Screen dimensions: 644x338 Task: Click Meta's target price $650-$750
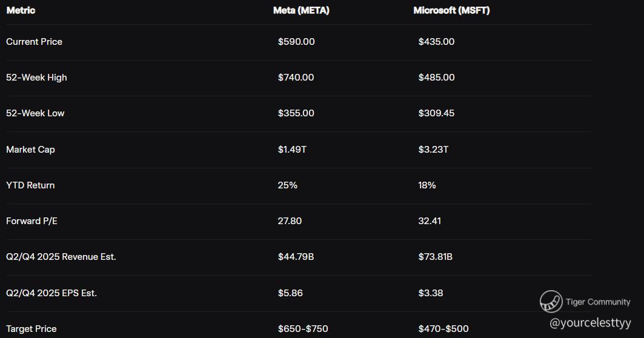tap(303, 329)
